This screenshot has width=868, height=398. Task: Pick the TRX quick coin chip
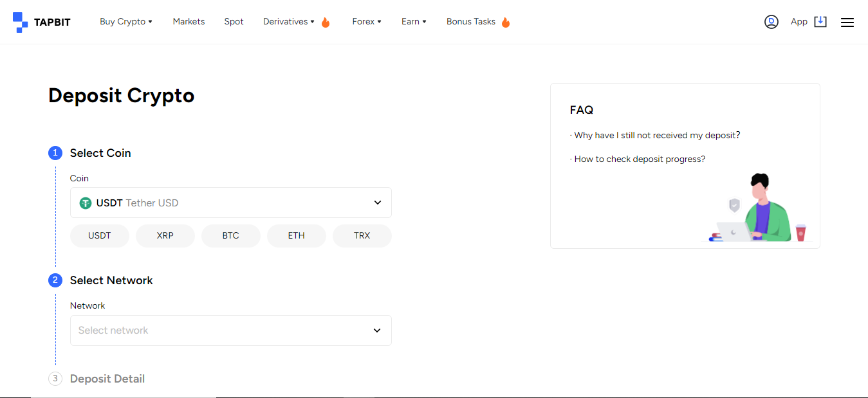(362, 236)
